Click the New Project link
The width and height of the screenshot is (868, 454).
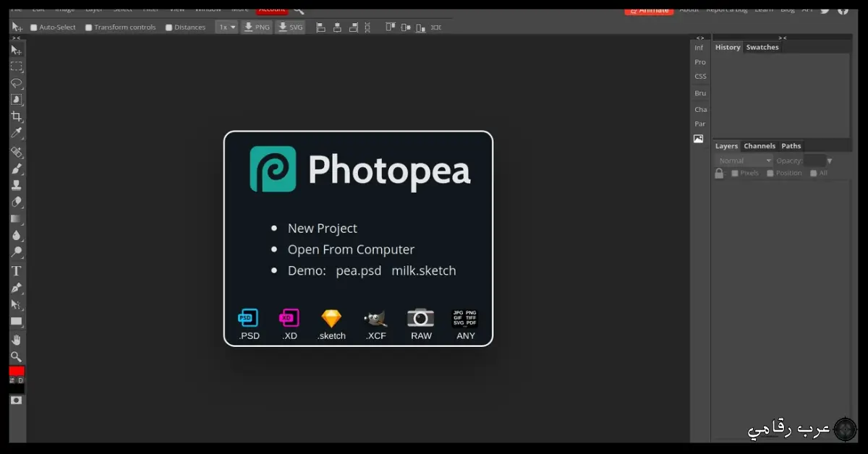[322, 228]
